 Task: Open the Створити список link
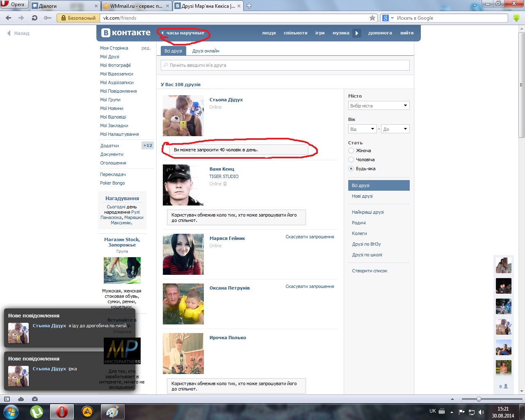[x=370, y=271]
